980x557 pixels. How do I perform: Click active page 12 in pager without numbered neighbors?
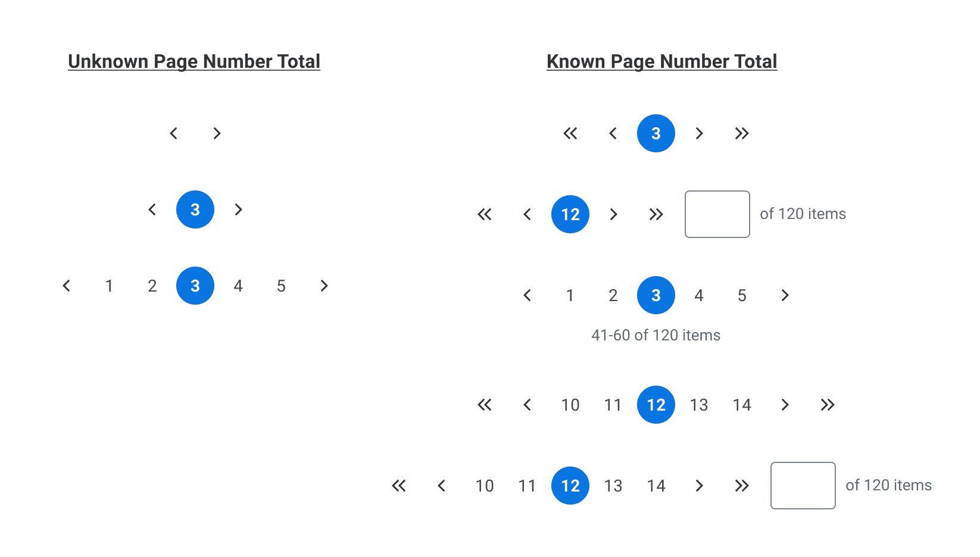click(x=570, y=214)
